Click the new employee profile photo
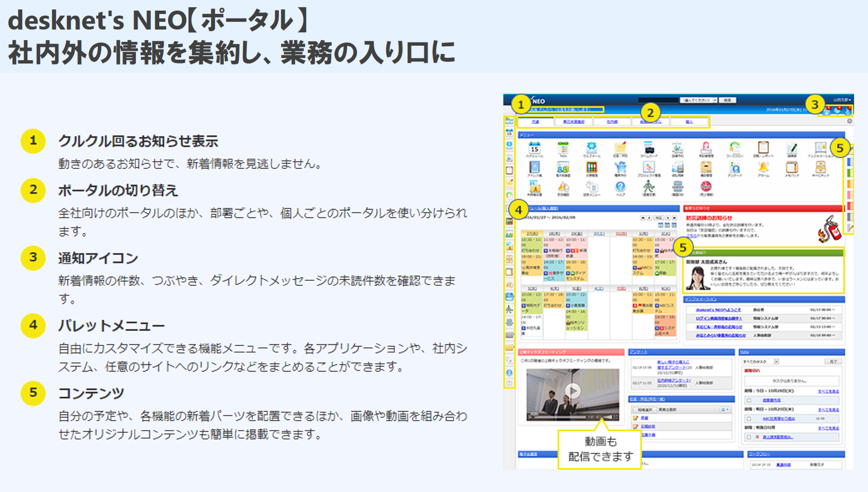Screen dimensions: 868x492 tap(698, 277)
